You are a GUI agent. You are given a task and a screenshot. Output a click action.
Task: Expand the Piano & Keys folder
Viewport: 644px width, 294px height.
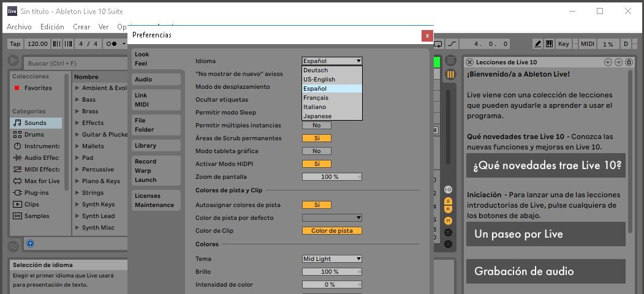click(x=77, y=181)
